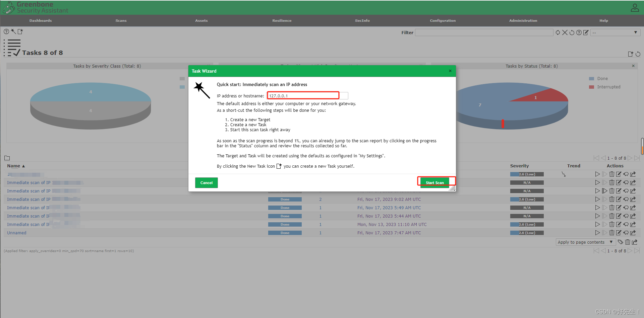Close the Task Wizard dialog

coord(450,71)
